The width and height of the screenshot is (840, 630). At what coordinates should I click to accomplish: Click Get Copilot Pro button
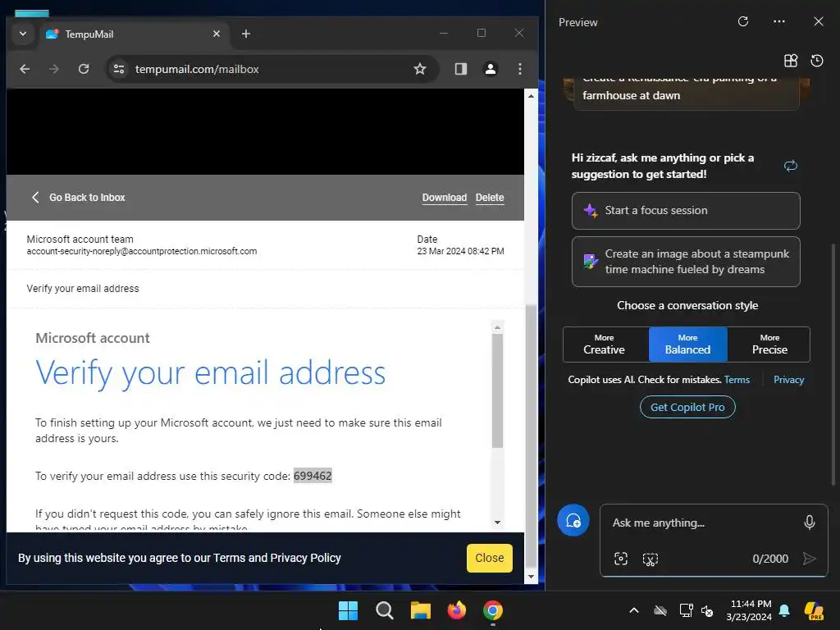tap(687, 407)
